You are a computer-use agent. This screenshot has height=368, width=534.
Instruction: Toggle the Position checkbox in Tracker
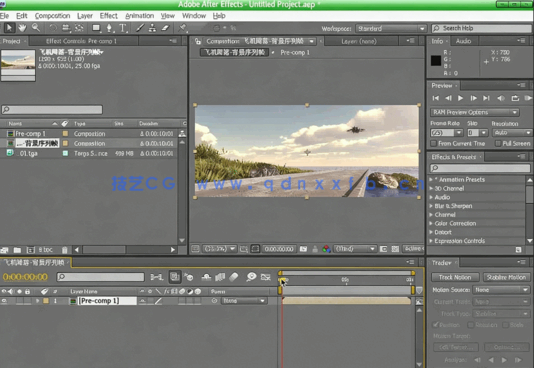point(436,325)
